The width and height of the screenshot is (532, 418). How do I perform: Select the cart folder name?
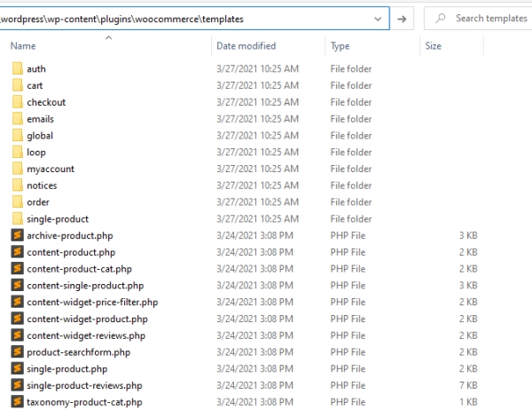point(35,85)
